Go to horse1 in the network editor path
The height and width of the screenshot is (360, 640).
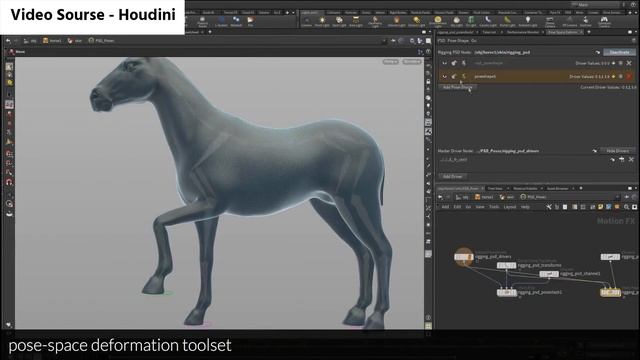click(x=483, y=197)
